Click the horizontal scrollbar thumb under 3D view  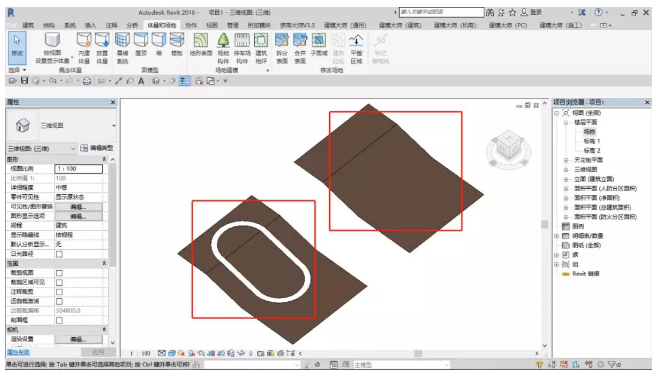[x=418, y=354]
